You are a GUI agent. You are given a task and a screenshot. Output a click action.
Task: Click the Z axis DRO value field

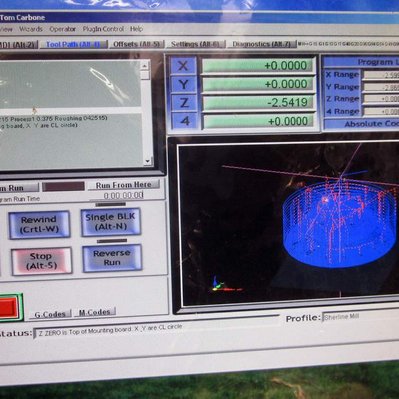pyautogui.click(x=258, y=102)
